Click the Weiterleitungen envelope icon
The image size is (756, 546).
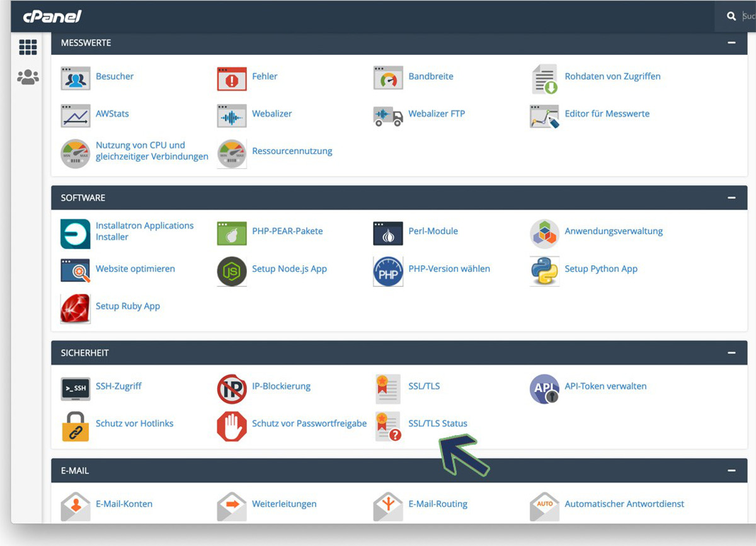(x=232, y=507)
